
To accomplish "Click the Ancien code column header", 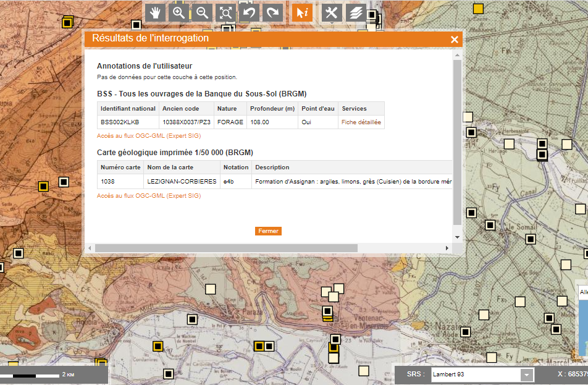I will tap(187, 108).
